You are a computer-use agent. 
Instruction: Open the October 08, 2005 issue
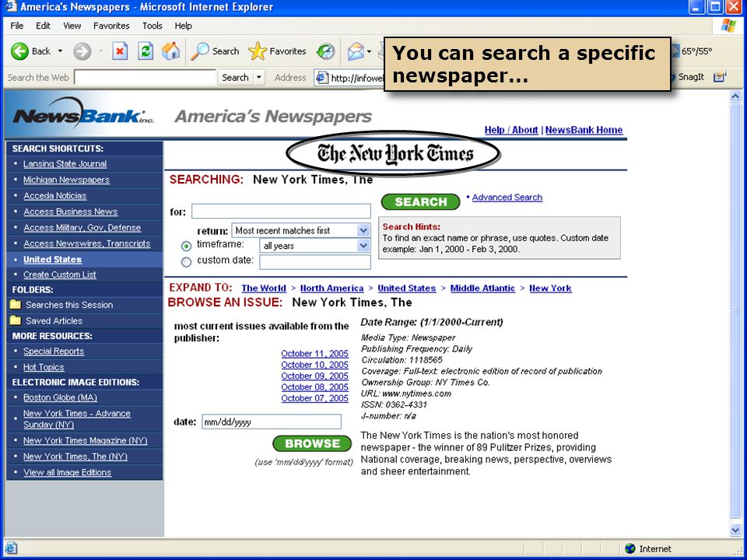tap(314, 387)
